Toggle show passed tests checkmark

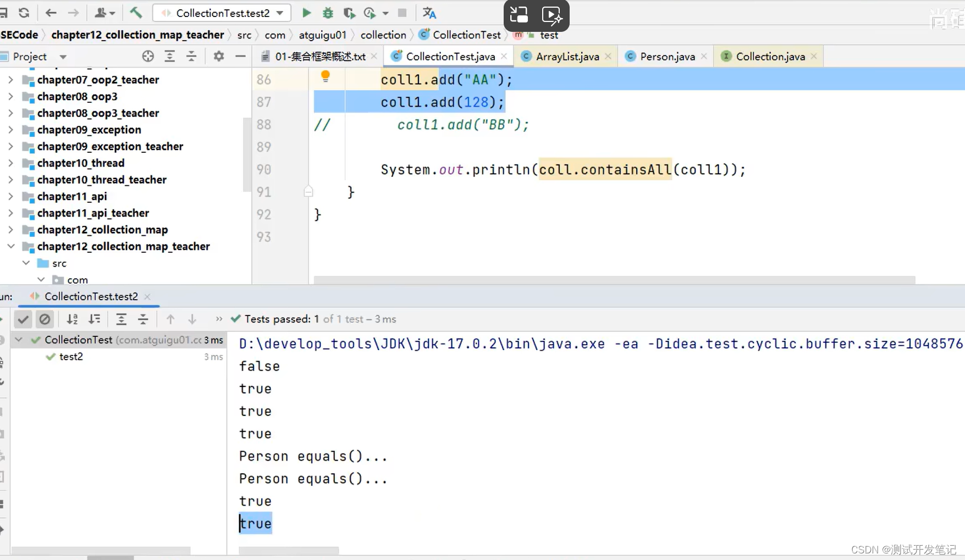(x=23, y=319)
